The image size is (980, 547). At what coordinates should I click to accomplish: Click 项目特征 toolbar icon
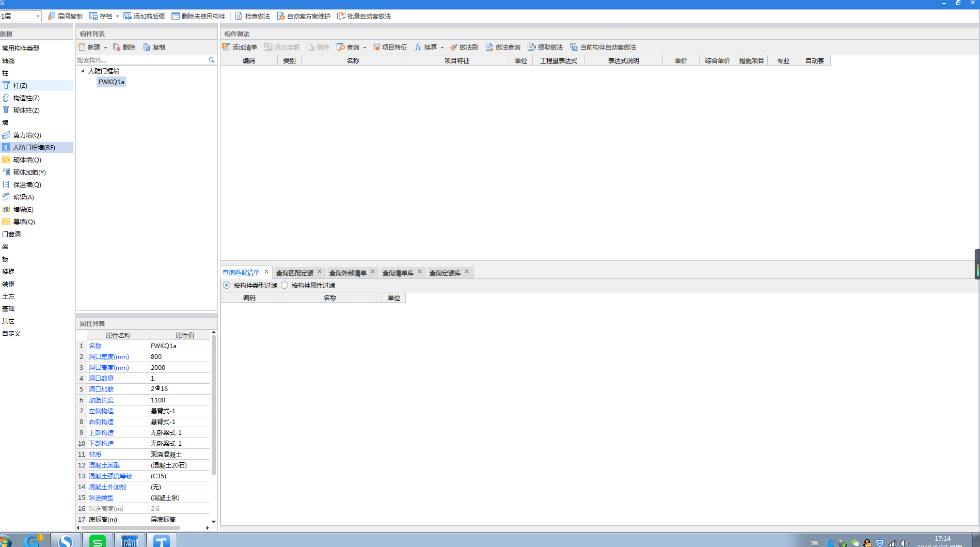point(376,48)
